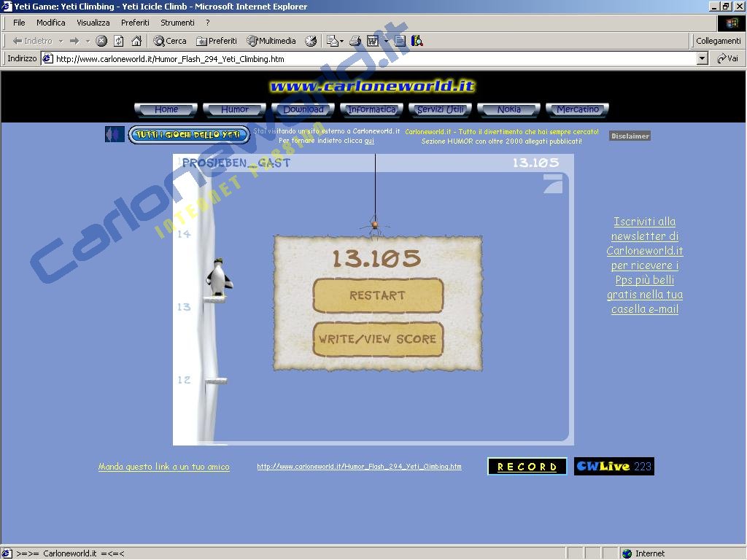Open the Disclaimer button
The width and height of the screenshot is (747, 560).
tap(630, 136)
